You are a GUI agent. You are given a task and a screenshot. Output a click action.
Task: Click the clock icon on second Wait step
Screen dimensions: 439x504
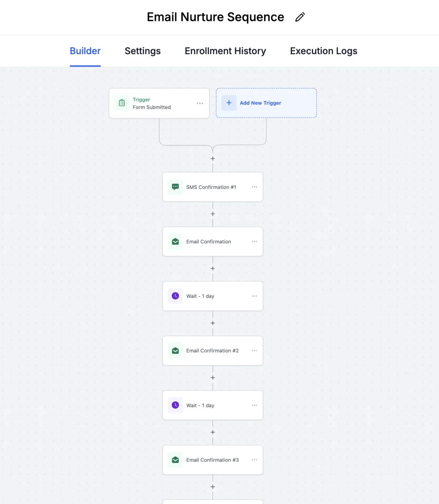pyautogui.click(x=176, y=405)
